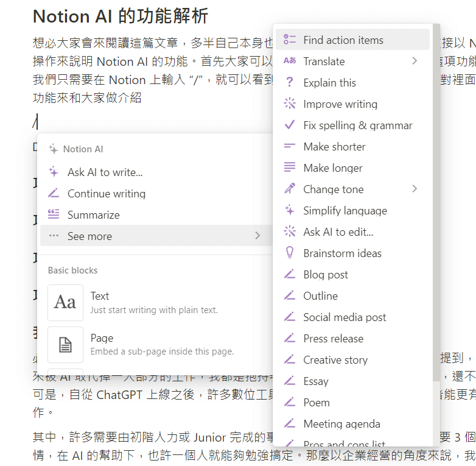Expand the Translate submenu arrow
The width and height of the screenshot is (476, 466).
click(415, 61)
